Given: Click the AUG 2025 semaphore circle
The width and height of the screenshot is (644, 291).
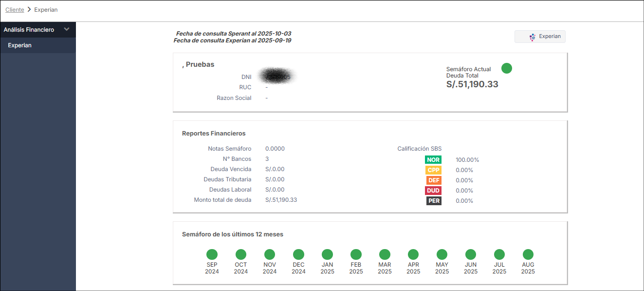Looking at the screenshot, I should point(528,254).
